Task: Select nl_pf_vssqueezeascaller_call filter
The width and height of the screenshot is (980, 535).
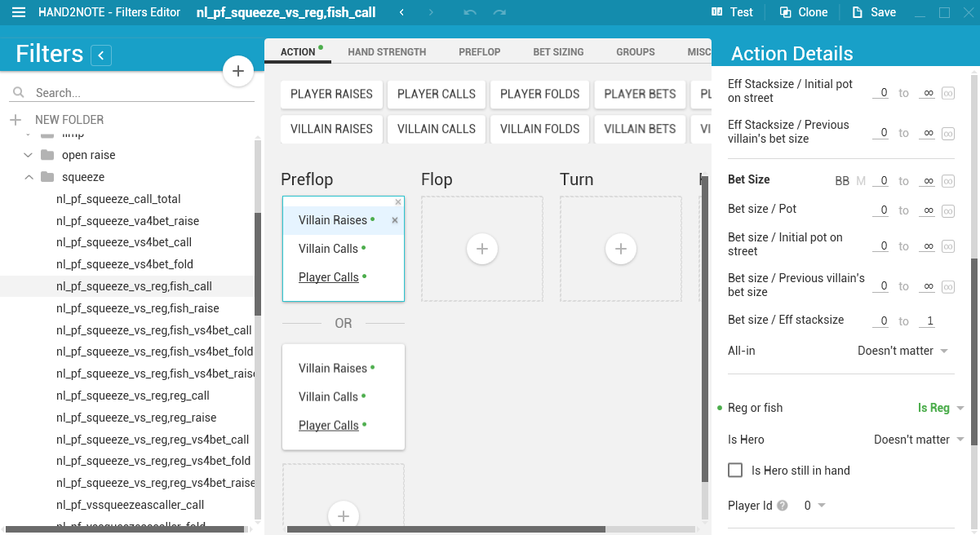Action: [x=131, y=505]
